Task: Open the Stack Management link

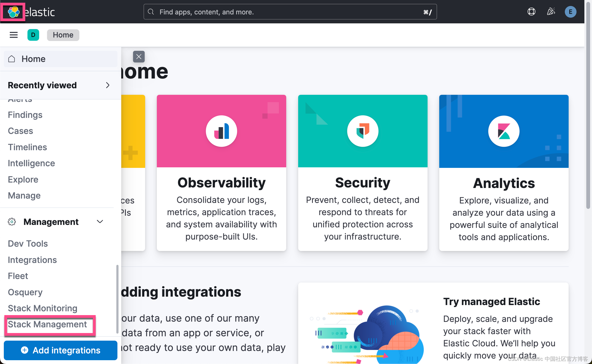Action: coord(47,324)
